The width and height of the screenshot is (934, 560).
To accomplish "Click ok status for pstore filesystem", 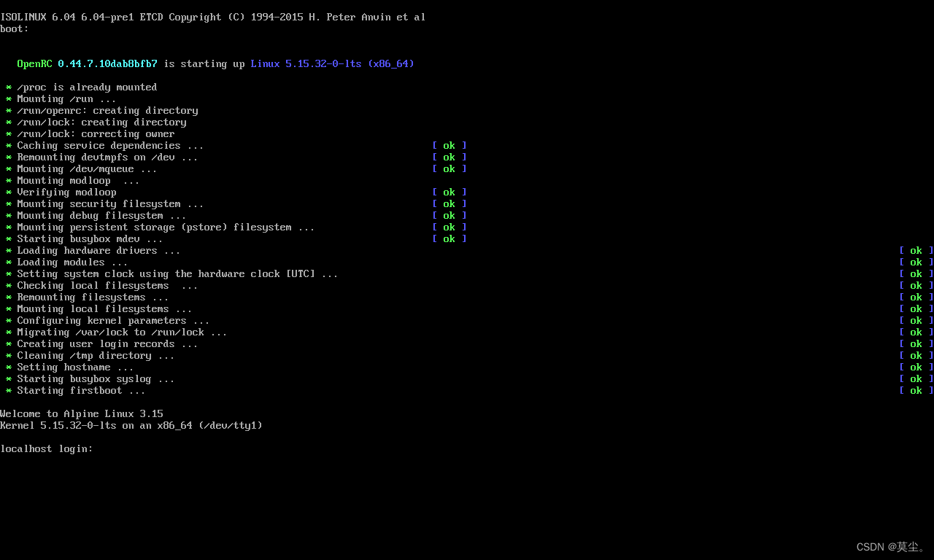I will click(x=449, y=227).
